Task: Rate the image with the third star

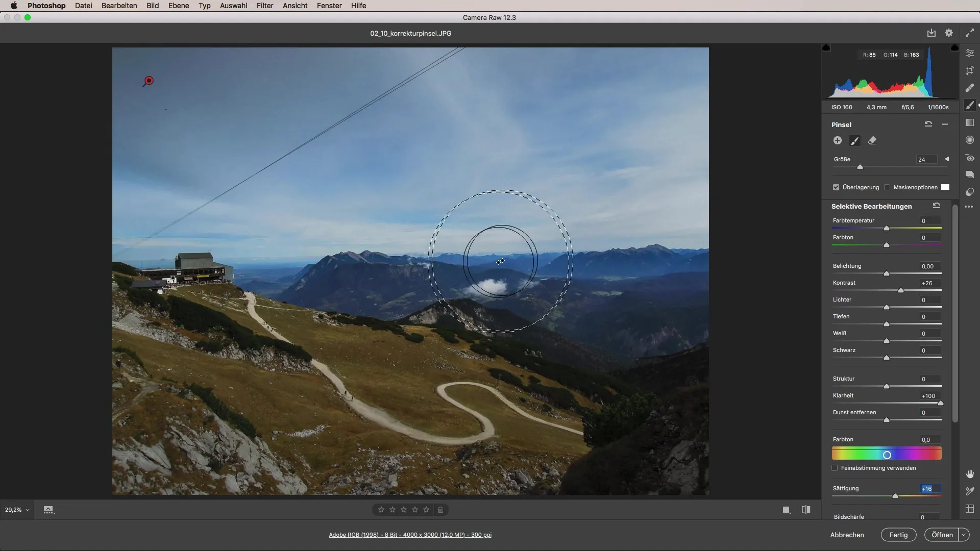Action: 404,510
